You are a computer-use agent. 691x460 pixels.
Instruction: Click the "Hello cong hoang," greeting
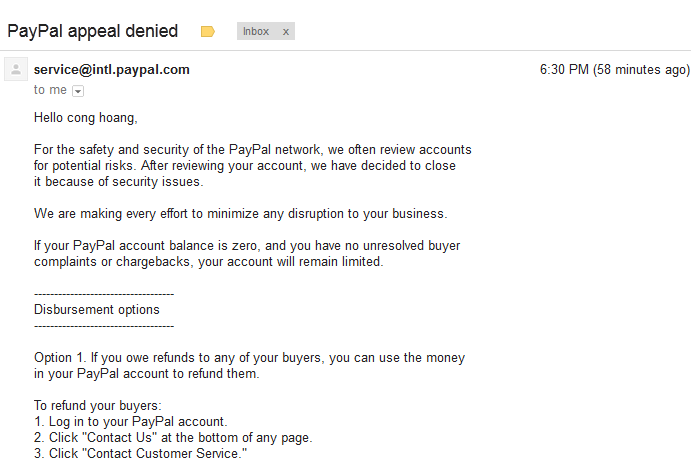click(x=85, y=118)
